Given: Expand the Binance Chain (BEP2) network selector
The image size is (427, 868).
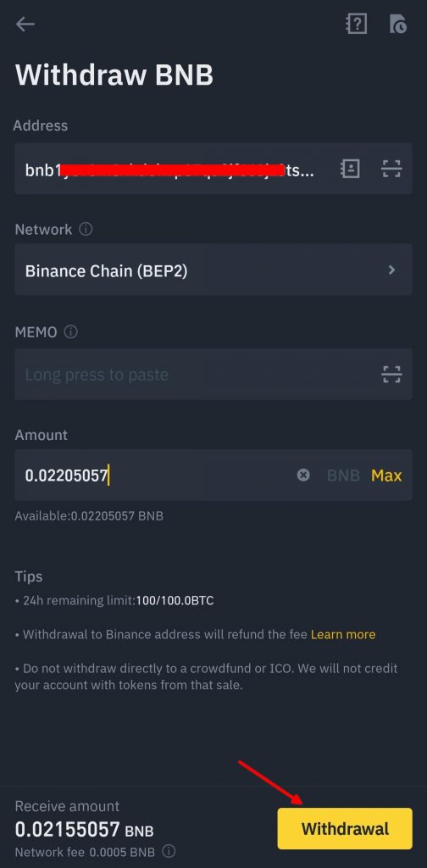Looking at the screenshot, I should [x=213, y=270].
